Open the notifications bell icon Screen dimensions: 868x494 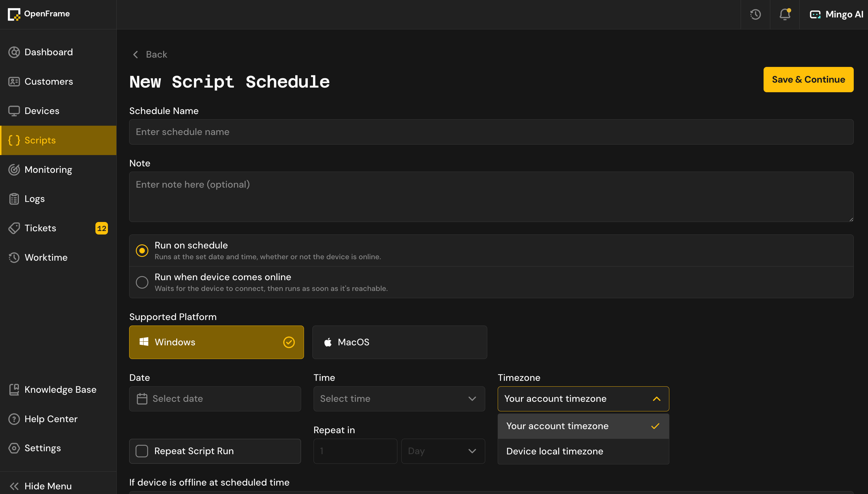tap(785, 14)
